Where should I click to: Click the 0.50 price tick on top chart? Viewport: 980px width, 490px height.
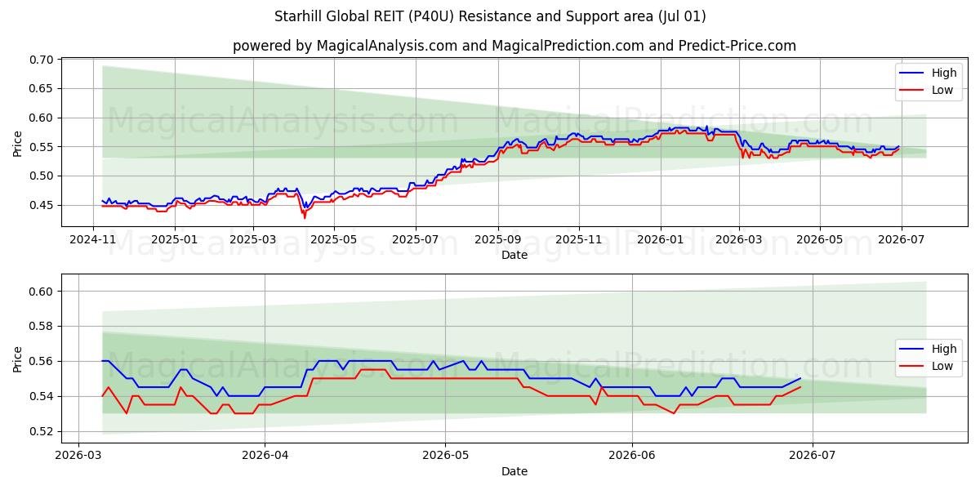(42, 176)
